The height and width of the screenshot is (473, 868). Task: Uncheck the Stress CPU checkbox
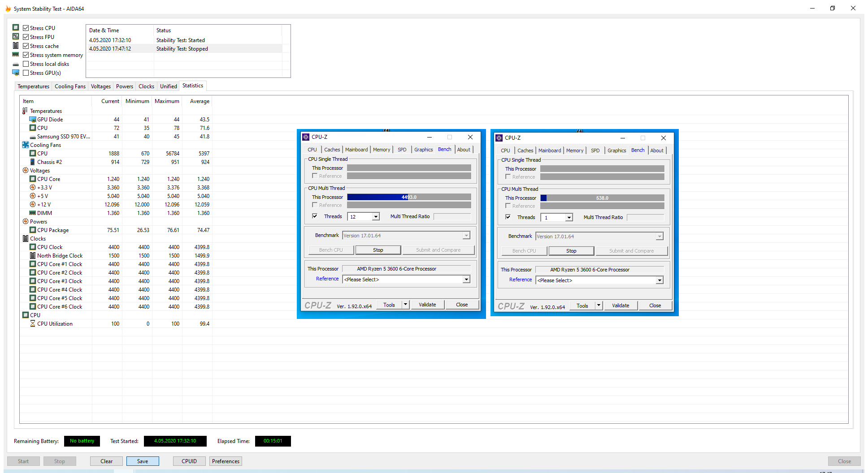26,28
